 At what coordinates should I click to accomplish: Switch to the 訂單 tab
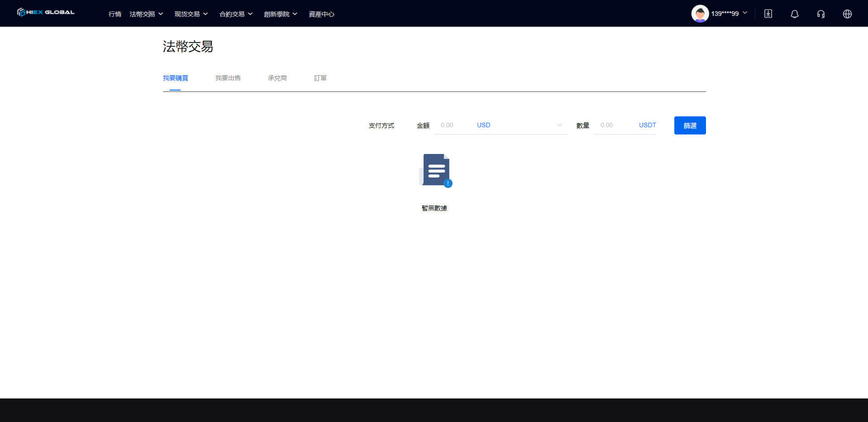pyautogui.click(x=320, y=78)
